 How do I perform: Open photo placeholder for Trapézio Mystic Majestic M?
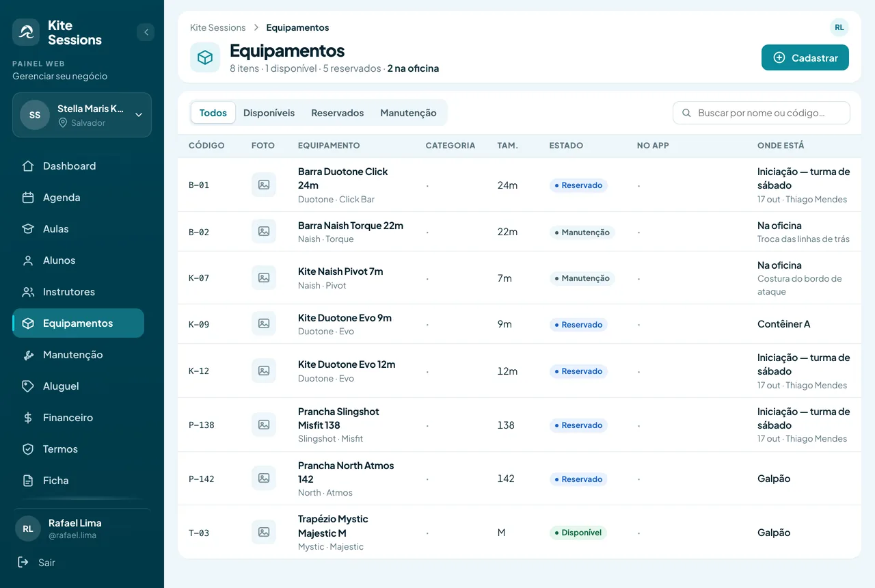[x=264, y=532]
